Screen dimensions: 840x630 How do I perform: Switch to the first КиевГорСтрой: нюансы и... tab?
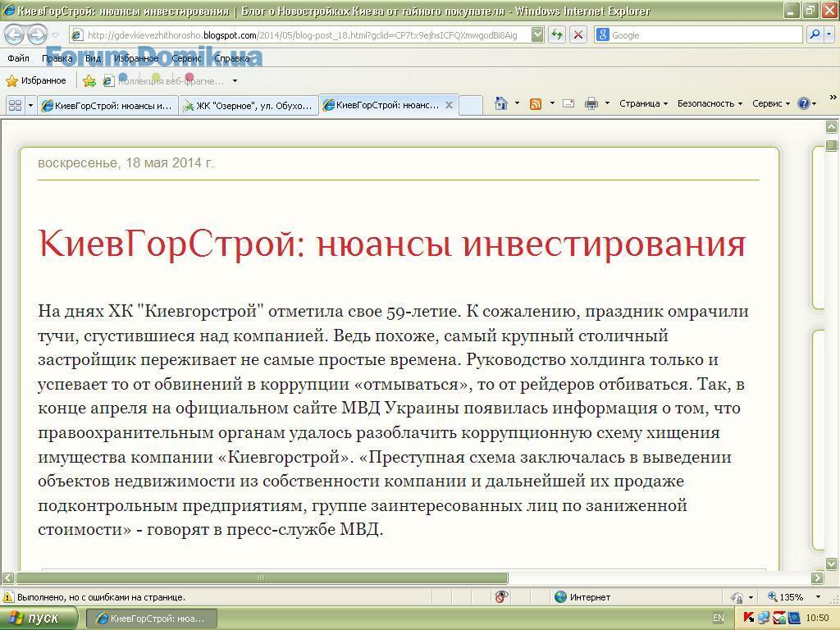pyautogui.click(x=107, y=106)
